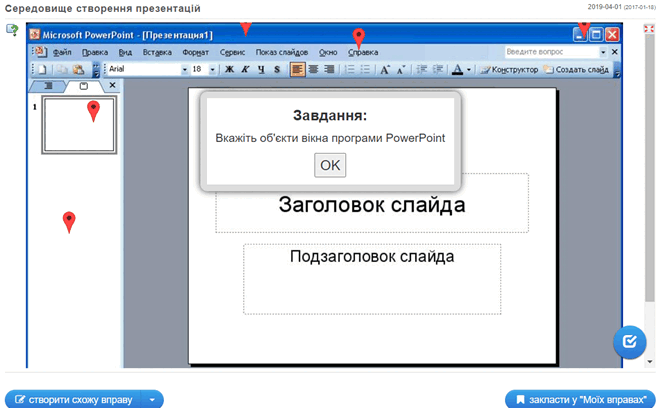Click the page vertical scrollbar
Image resolution: width=664 pixels, height=408 pixels.
[x=650, y=167]
